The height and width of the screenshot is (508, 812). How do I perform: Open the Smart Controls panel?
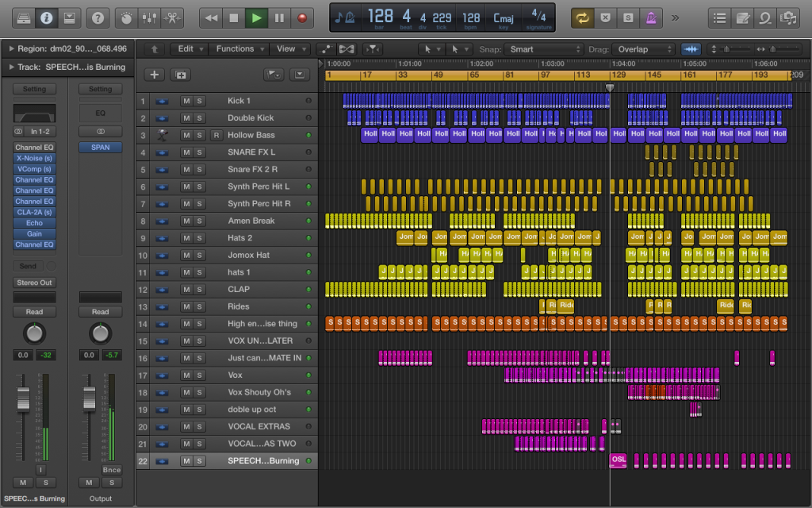[125, 17]
